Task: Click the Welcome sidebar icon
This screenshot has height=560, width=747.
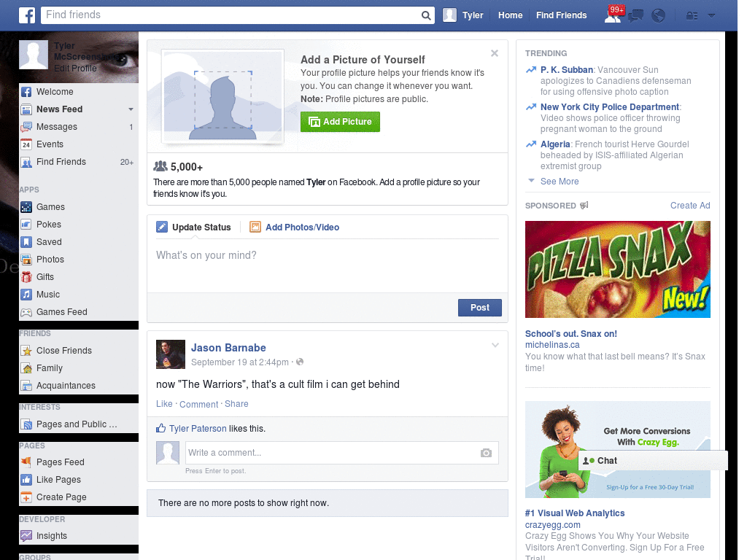Action: coord(26,92)
